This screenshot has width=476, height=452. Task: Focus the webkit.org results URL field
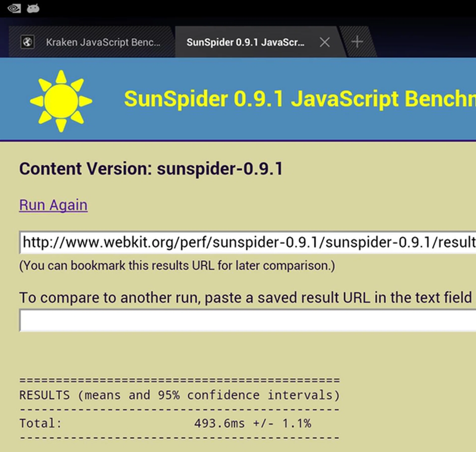click(x=248, y=242)
